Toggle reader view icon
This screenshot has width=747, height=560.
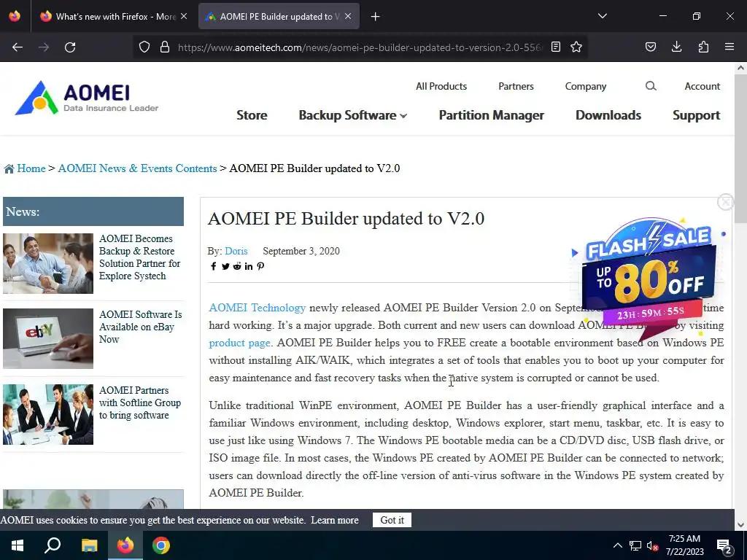555,47
